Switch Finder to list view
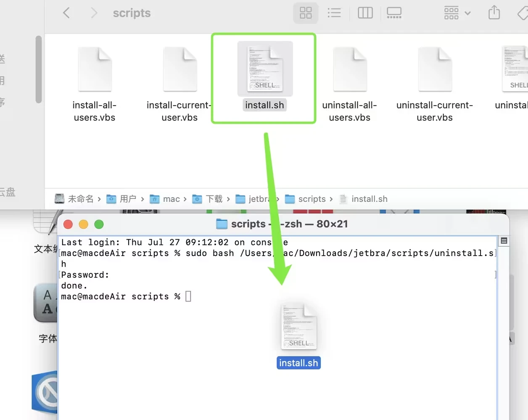The width and height of the screenshot is (528, 420). [x=334, y=13]
